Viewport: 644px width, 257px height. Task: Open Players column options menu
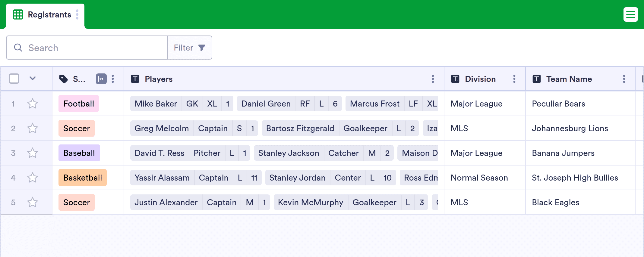(x=433, y=79)
